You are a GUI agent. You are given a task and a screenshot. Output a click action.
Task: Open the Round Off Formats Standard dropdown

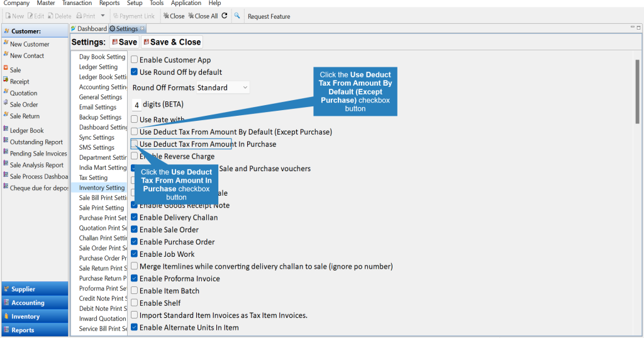(223, 87)
